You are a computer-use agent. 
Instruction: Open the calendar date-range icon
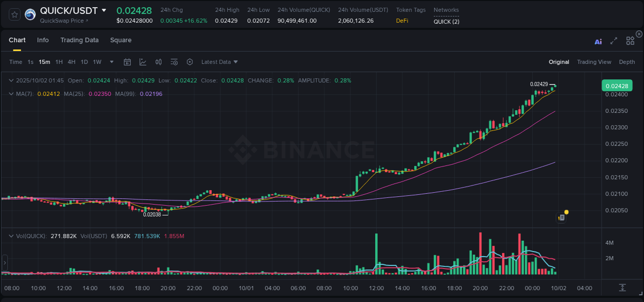[127, 62]
